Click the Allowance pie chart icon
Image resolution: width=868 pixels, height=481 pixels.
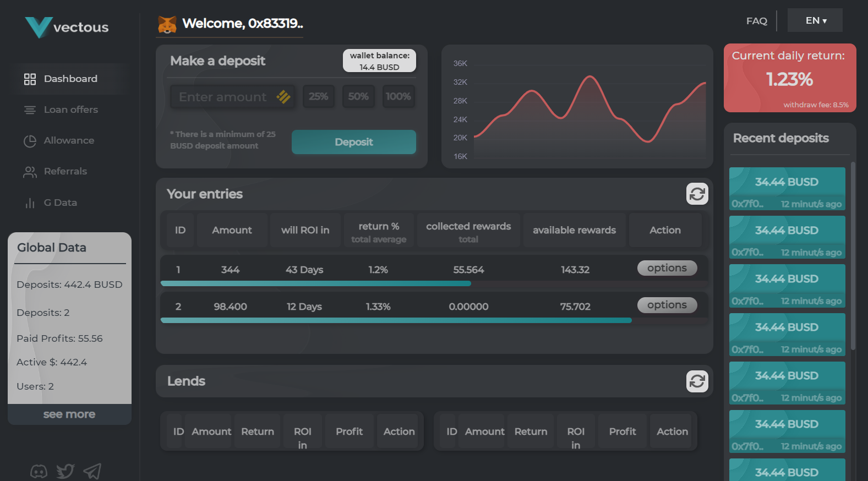[30, 141]
